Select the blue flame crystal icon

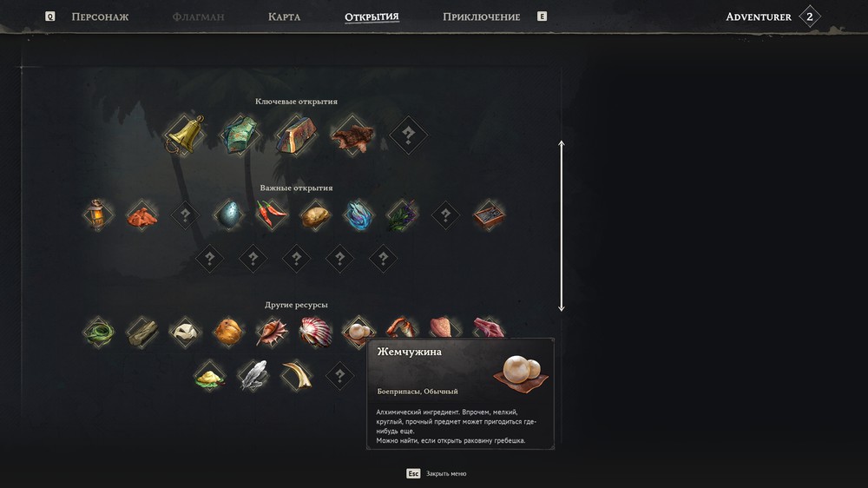[358, 215]
